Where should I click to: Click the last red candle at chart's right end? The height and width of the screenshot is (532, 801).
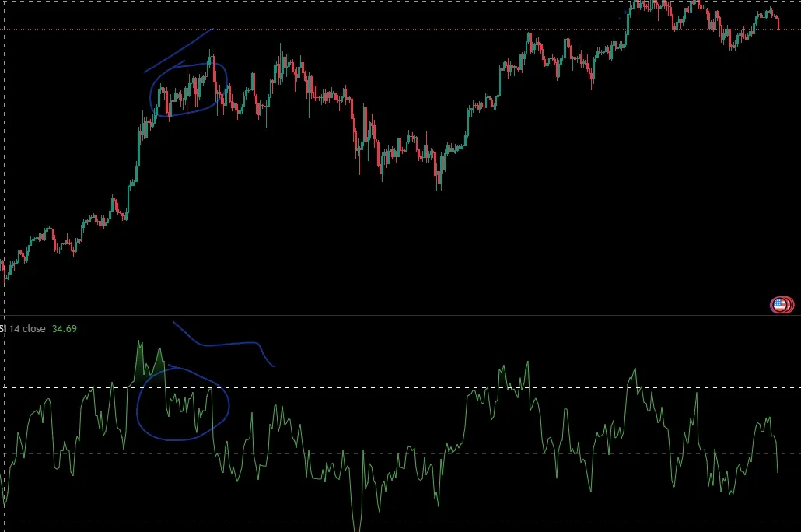778,23
